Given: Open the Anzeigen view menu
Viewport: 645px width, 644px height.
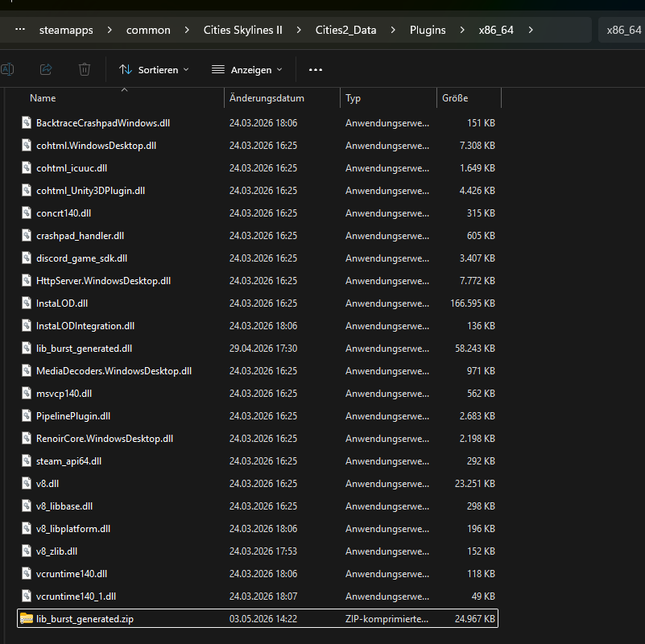Looking at the screenshot, I should [247, 70].
